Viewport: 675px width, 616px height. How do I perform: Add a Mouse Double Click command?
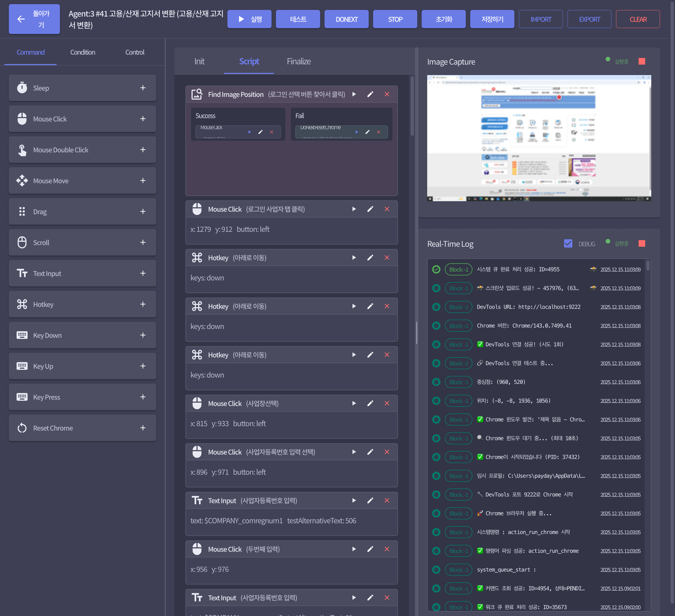tap(143, 150)
